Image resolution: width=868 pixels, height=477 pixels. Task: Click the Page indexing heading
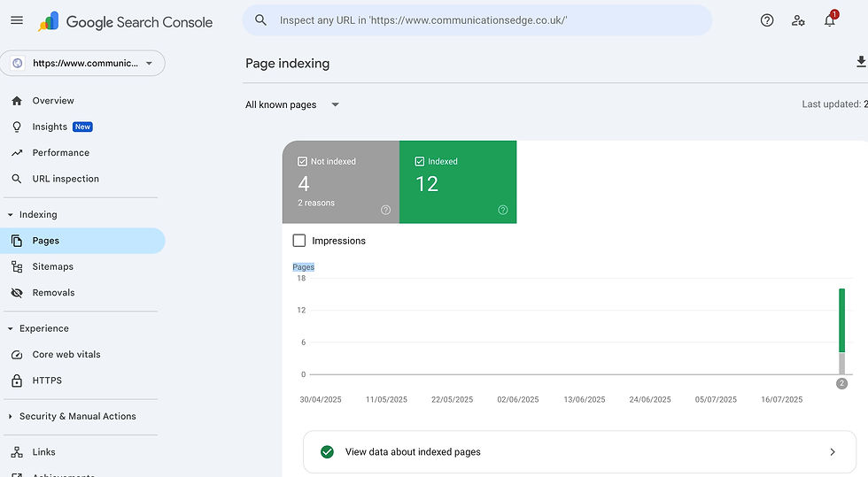(287, 64)
